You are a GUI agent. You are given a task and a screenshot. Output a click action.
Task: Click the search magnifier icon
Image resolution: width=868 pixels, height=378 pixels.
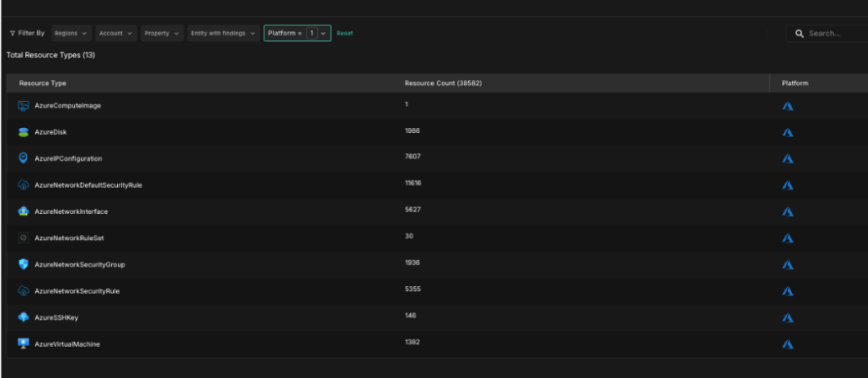tap(799, 33)
